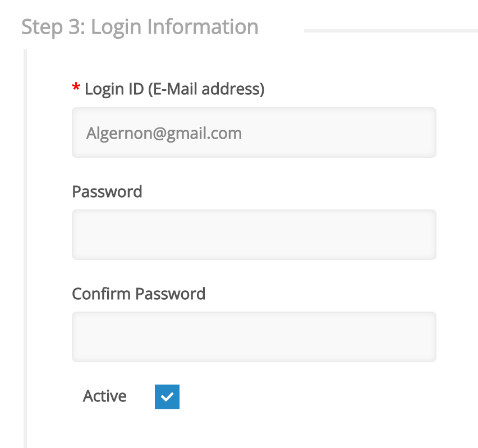Click the "Step 3: Login Information" heading

[x=140, y=27]
